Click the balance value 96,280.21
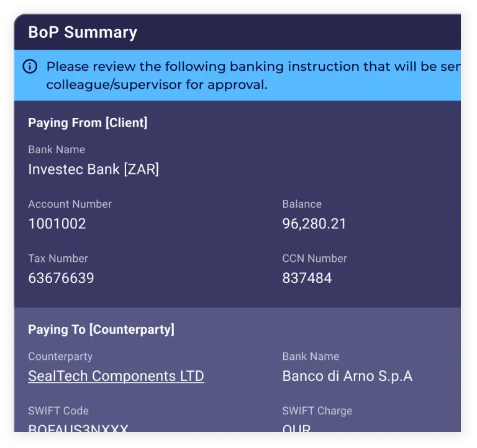This screenshot has width=477, height=448. tap(314, 224)
